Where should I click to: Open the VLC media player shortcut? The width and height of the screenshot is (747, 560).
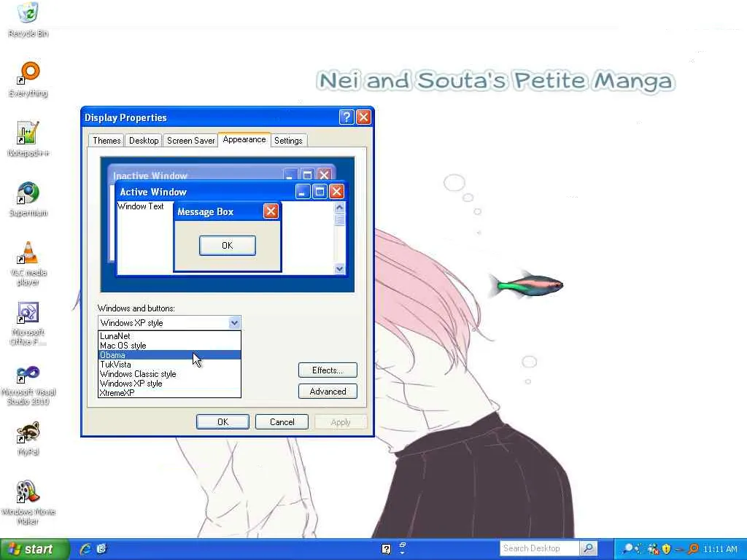click(28, 263)
